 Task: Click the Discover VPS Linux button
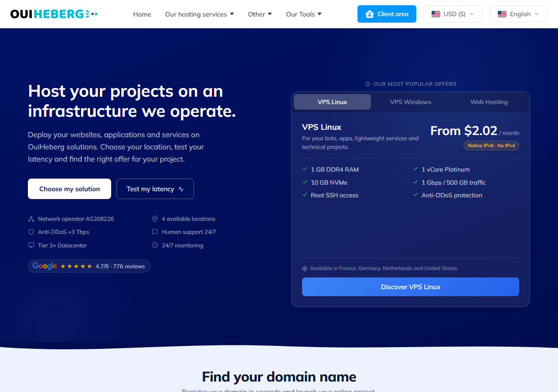(411, 287)
